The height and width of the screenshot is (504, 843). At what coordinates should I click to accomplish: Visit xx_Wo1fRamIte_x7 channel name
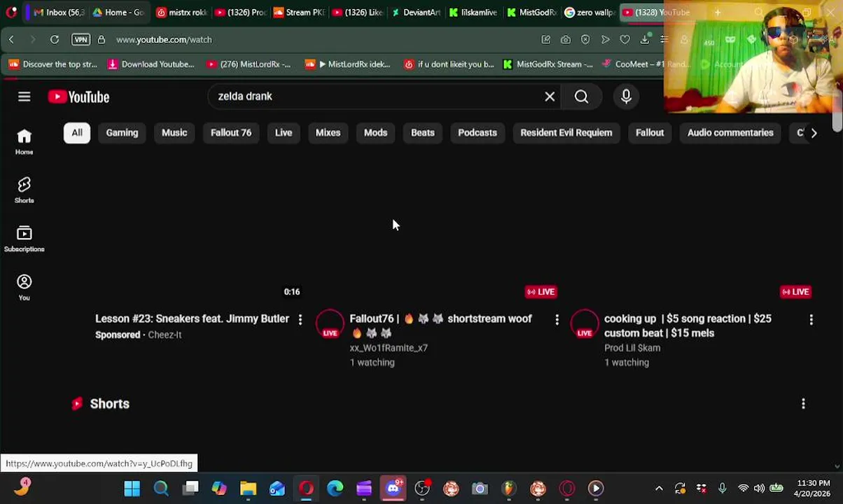point(389,348)
